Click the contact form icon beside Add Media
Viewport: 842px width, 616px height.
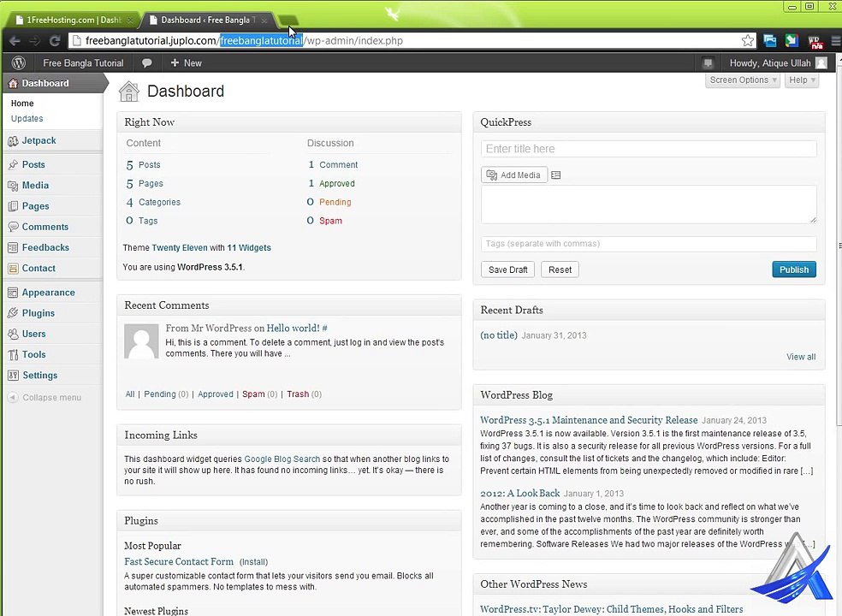tap(556, 175)
